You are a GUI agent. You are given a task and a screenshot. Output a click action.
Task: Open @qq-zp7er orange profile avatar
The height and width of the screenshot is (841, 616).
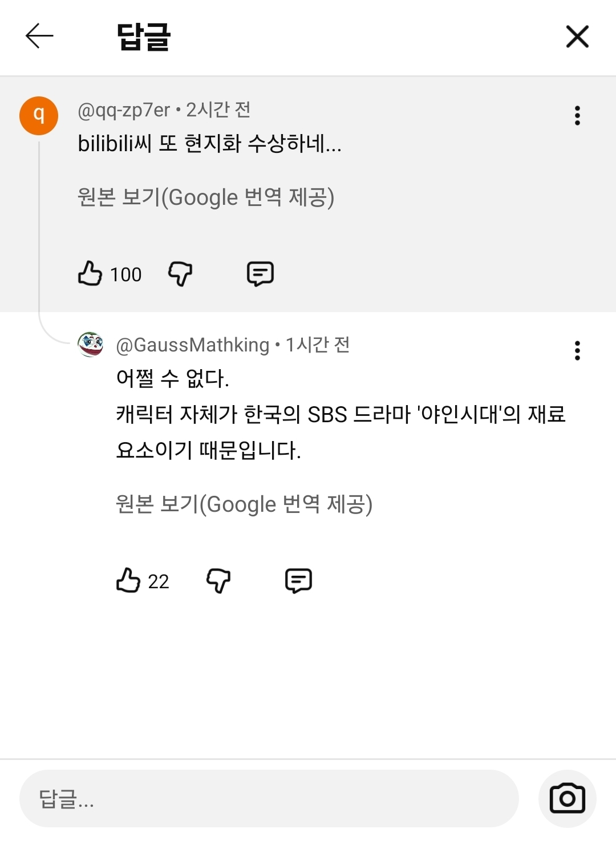(x=39, y=115)
